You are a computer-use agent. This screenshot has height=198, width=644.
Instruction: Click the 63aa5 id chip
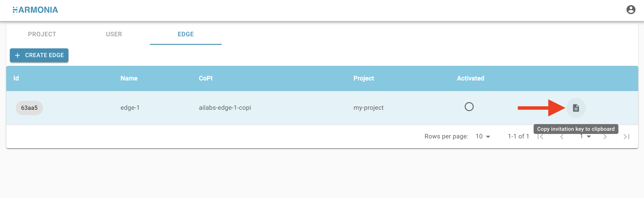tap(29, 108)
